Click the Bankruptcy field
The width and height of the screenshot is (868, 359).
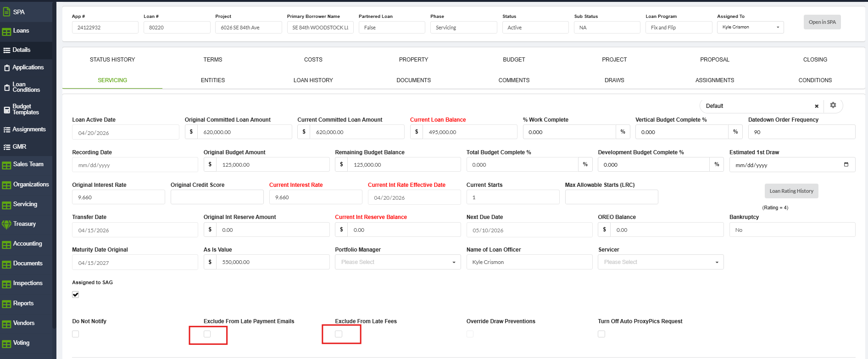(x=792, y=230)
